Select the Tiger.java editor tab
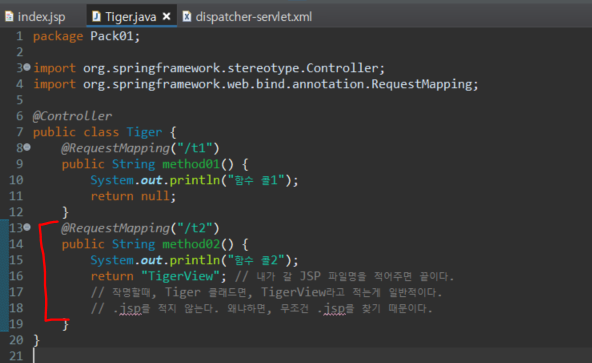This screenshot has height=363, width=592. [130, 17]
